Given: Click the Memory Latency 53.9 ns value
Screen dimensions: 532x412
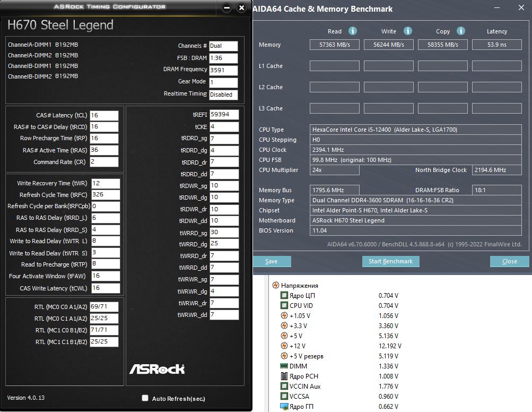Looking at the screenshot, I should point(496,45).
